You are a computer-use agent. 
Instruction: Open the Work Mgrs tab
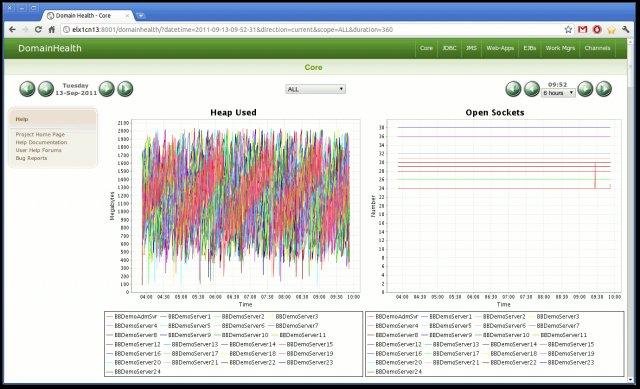point(560,48)
